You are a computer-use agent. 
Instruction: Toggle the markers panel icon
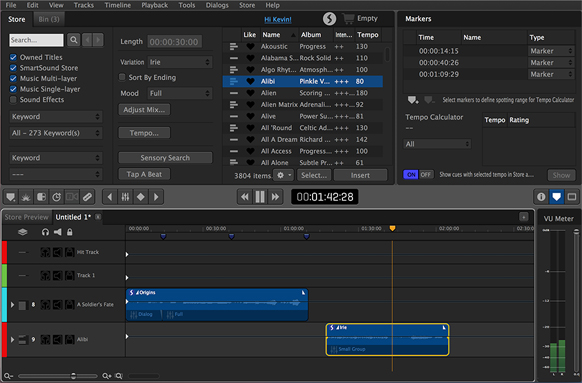click(556, 197)
